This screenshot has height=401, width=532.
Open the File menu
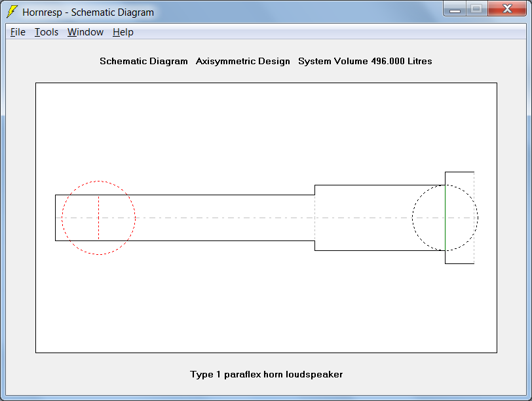(x=18, y=32)
